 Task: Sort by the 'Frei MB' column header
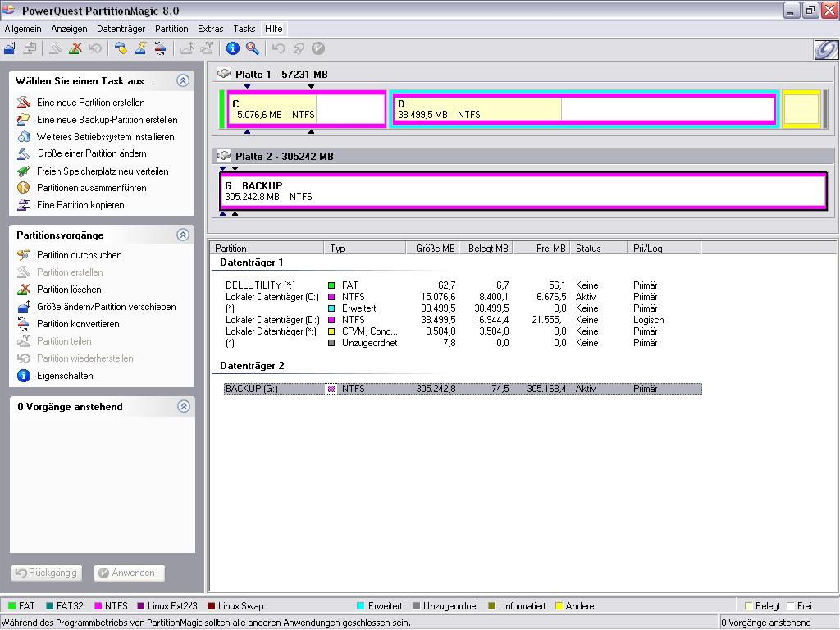pyautogui.click(x=541, y=248)
